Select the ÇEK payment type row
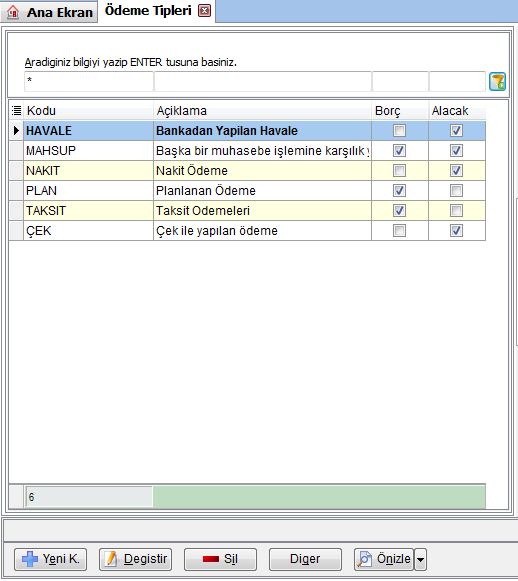The image size is (518, 581). coord(247,230)
